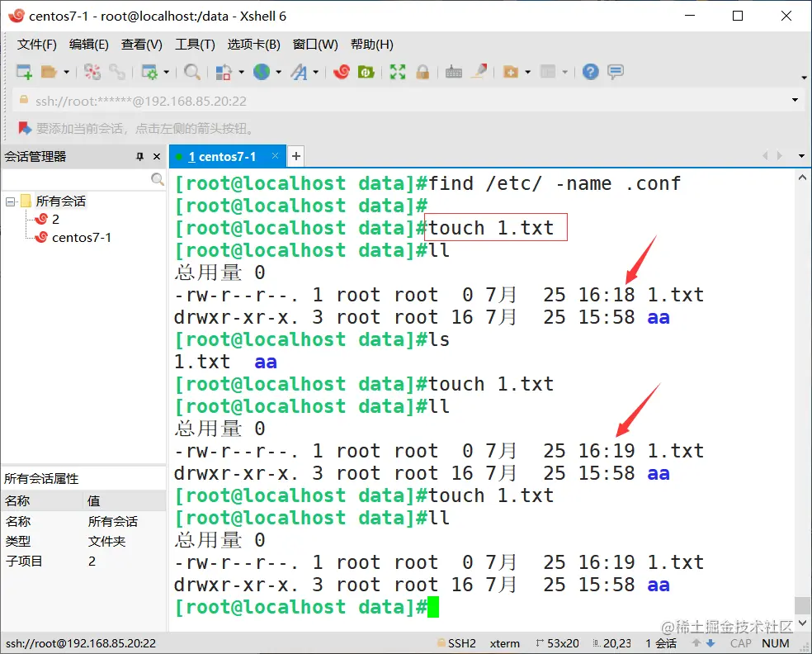Toggle full screen with green arrows icon

point(398,72)
